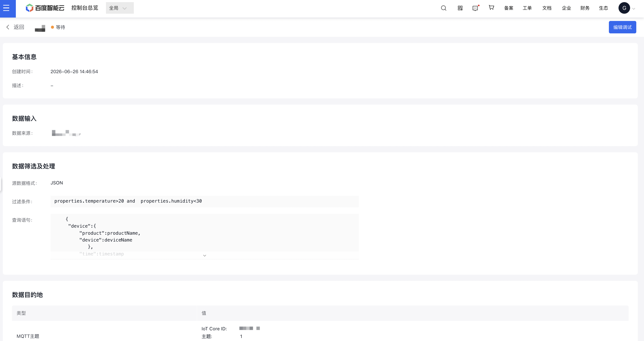Open the message notifications icon

[x=475, y=8]
